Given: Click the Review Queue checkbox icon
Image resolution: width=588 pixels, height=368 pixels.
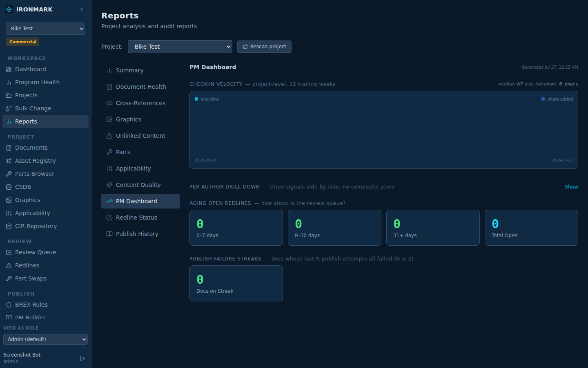Looking at the screenshot, I should (x=9, y=253).
